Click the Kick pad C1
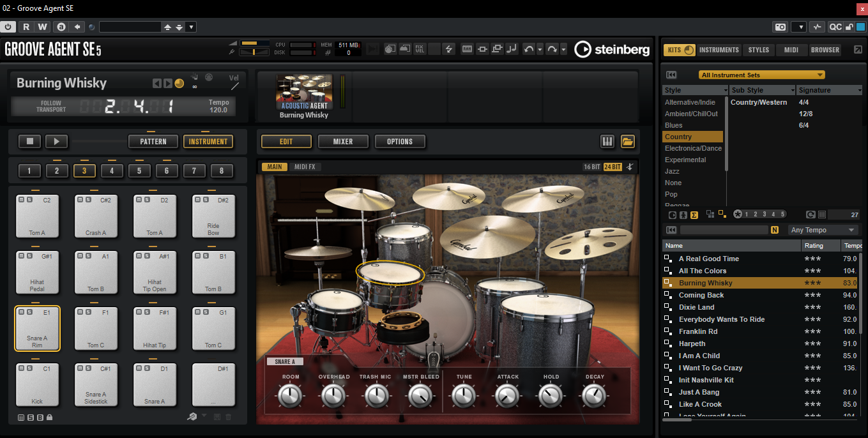This screenshot has height=438, width=868. pyautogui.click(x=37, y=384)
